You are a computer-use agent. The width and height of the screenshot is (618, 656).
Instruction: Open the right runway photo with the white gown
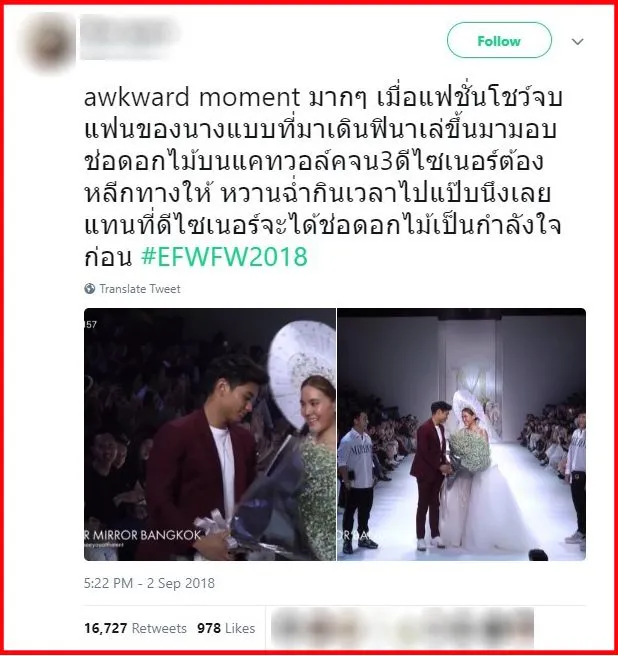click(462, 434)
